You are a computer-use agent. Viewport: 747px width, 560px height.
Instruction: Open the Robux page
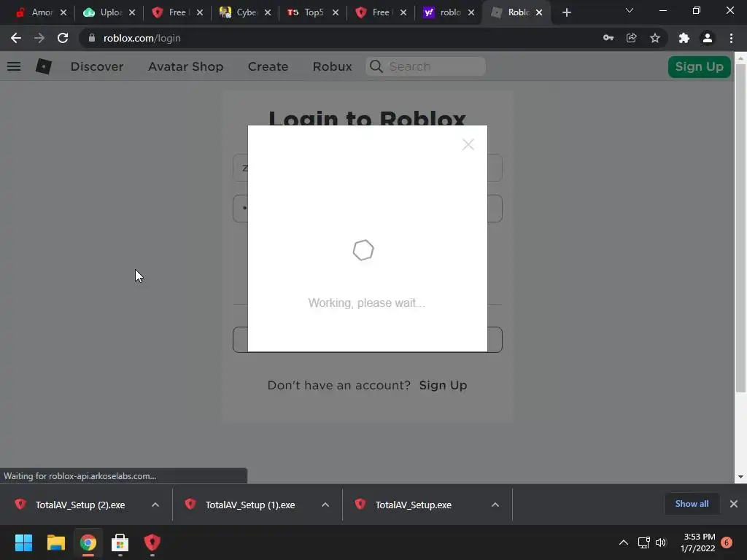click(332, 66)
